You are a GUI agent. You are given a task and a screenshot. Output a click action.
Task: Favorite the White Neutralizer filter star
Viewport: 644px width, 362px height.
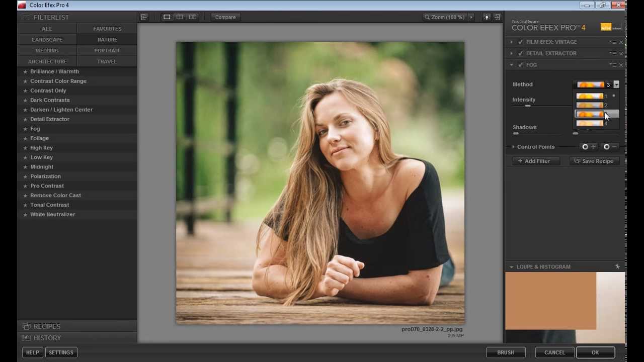pos(25,215)
